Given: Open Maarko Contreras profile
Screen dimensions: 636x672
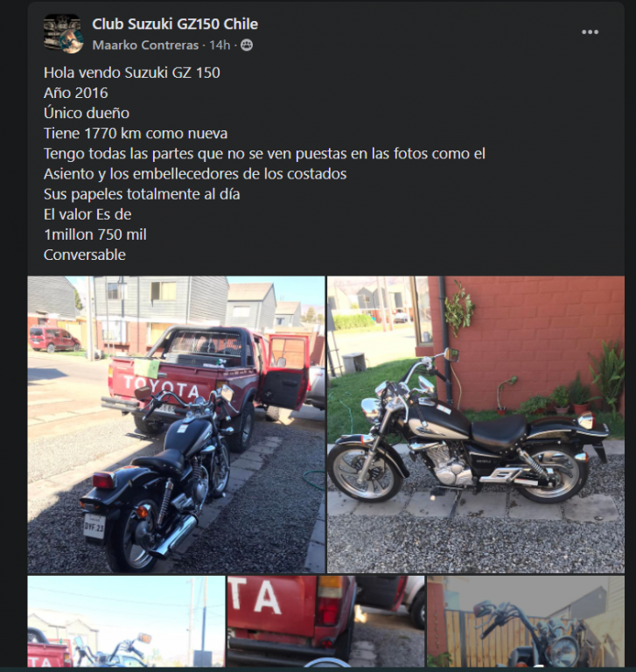Looking at the screenshot, I should point(145,45).
